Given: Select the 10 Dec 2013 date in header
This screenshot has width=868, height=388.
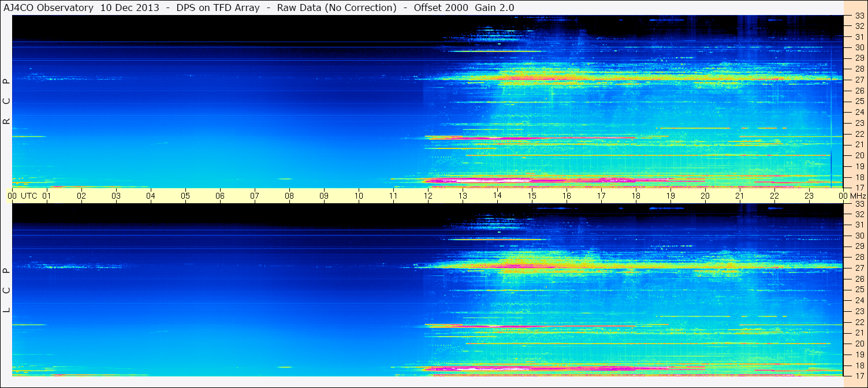Looking at the screenshot, I should click(130, 8).
